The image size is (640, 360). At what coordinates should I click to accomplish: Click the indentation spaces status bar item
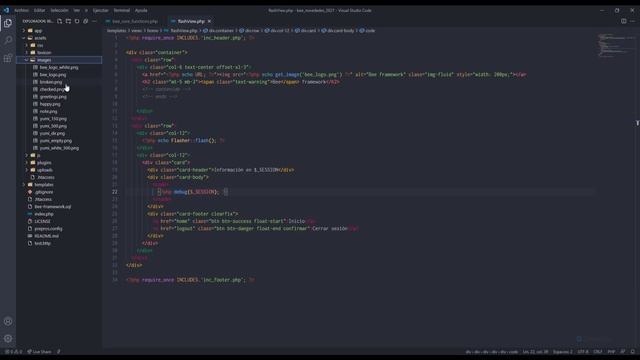[562, 351]
